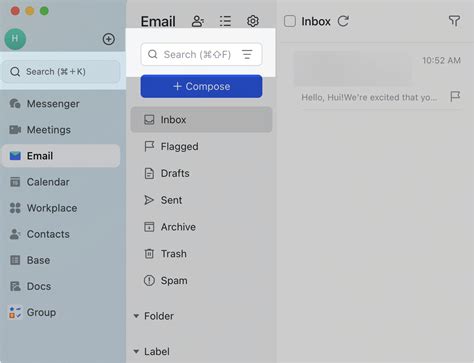Open the H profile avatar
The image size is (474, 363).
click(15, 39)
